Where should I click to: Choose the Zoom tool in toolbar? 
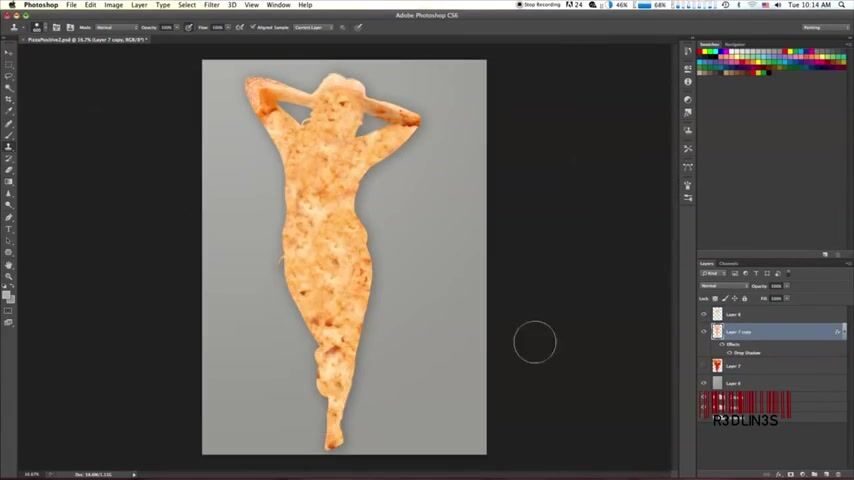click(x=9, y=276)
